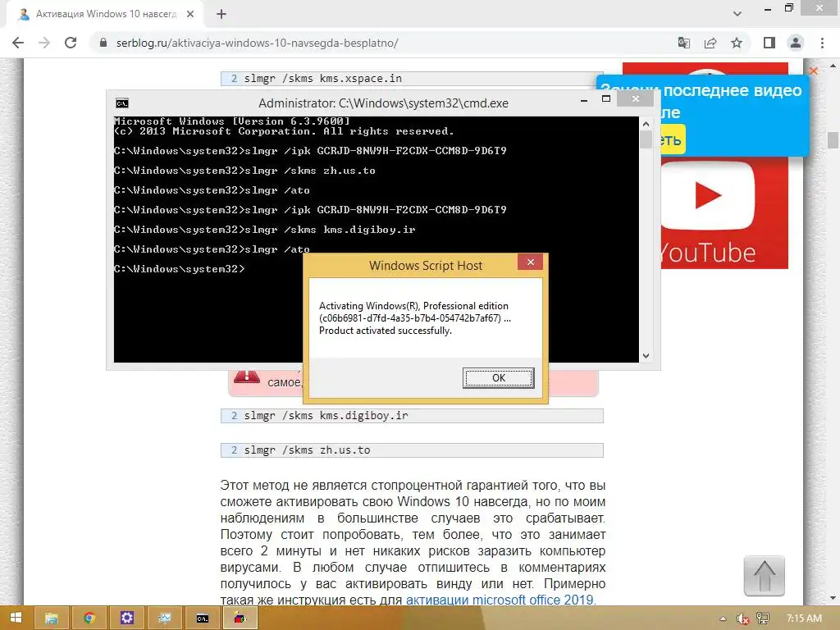
Task: Open the colorful taskbar app next to cmd
Action: click(240, 619)
